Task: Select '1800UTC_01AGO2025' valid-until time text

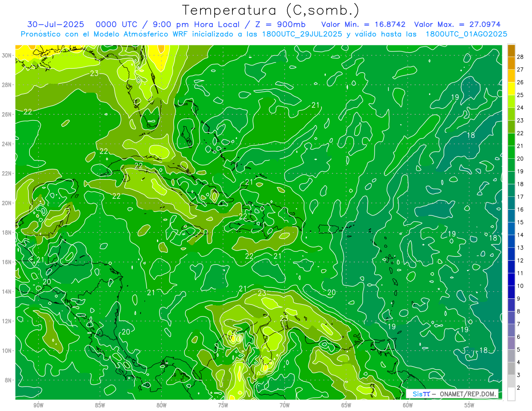Action: (x=466, y=34)
